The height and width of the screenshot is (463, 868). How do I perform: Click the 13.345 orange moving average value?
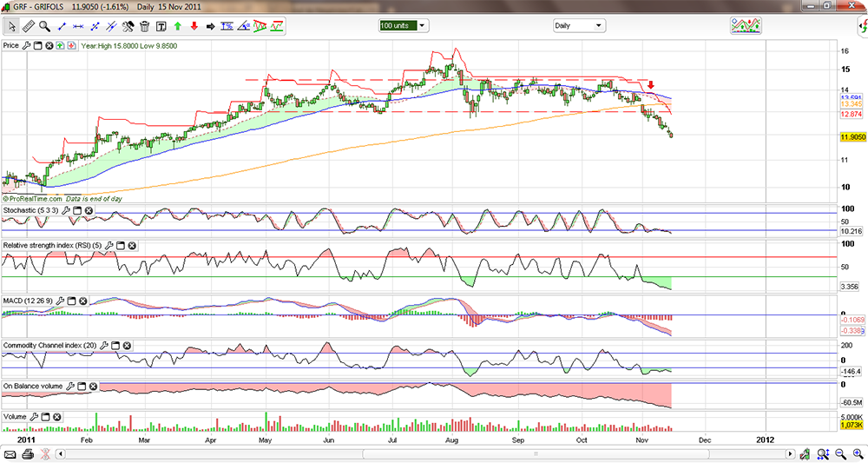pos(851,104)
